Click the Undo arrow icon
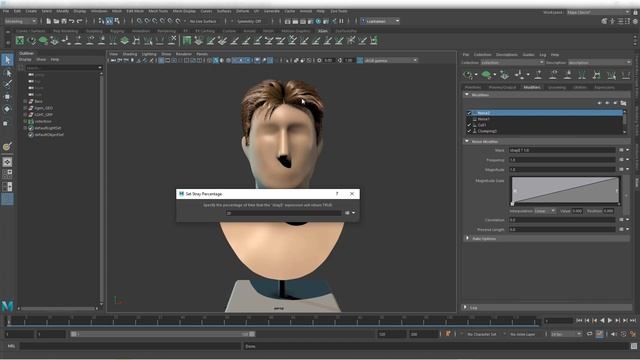This screenshot has width=640, height=360. pos(72,21)
